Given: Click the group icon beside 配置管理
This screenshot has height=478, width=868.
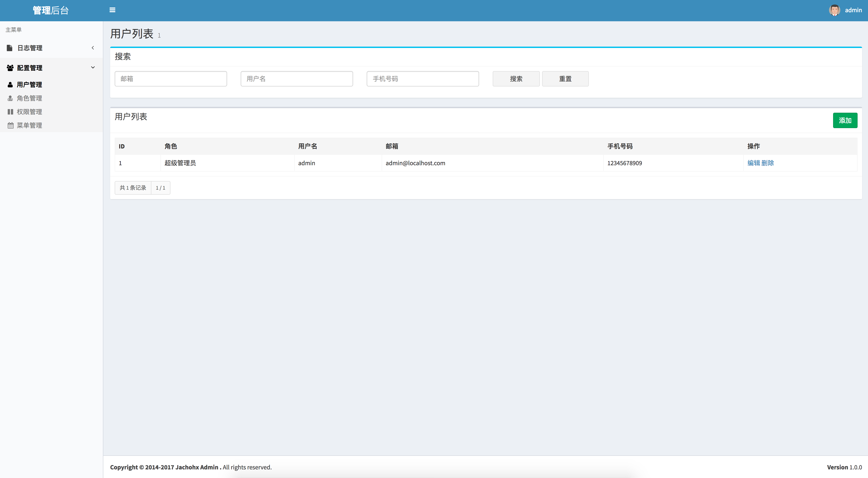Looking at the screenshot, I should pyautogui.click(x=10, y=68).
